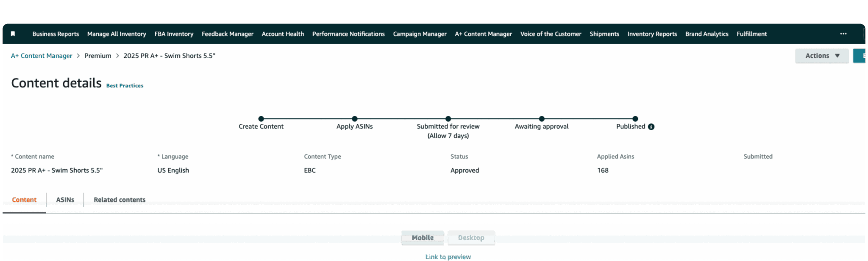Click the Link to preview

448,257
